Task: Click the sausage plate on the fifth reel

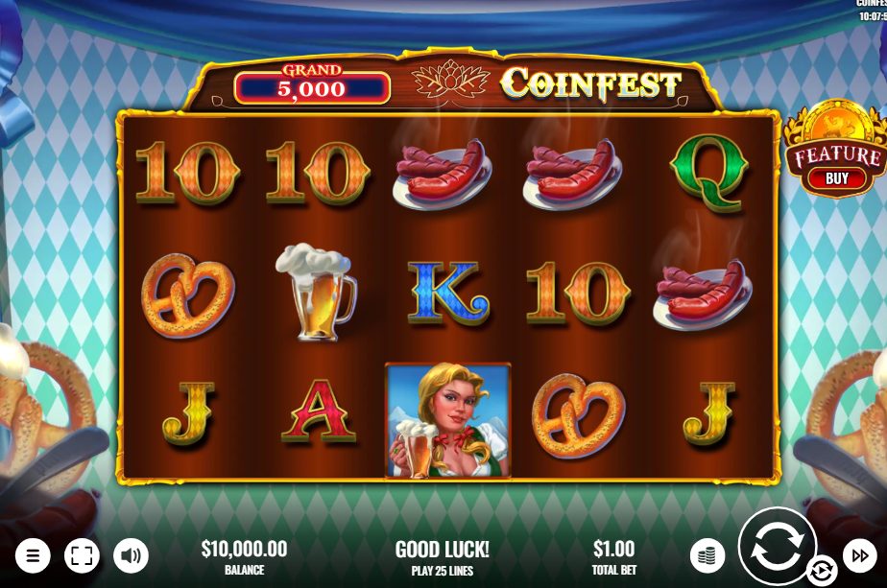Action: [x=703, y=294]
